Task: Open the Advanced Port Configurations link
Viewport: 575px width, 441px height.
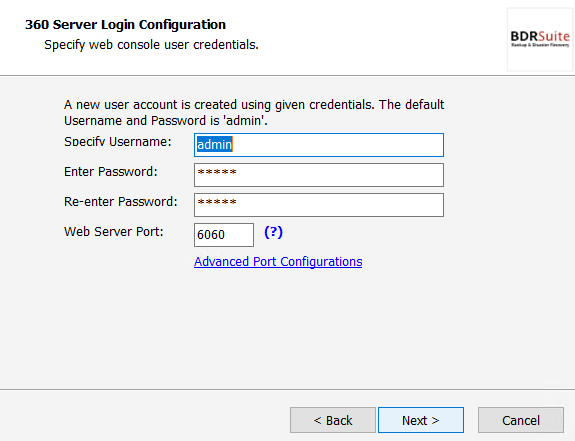Action: (278, 262)
